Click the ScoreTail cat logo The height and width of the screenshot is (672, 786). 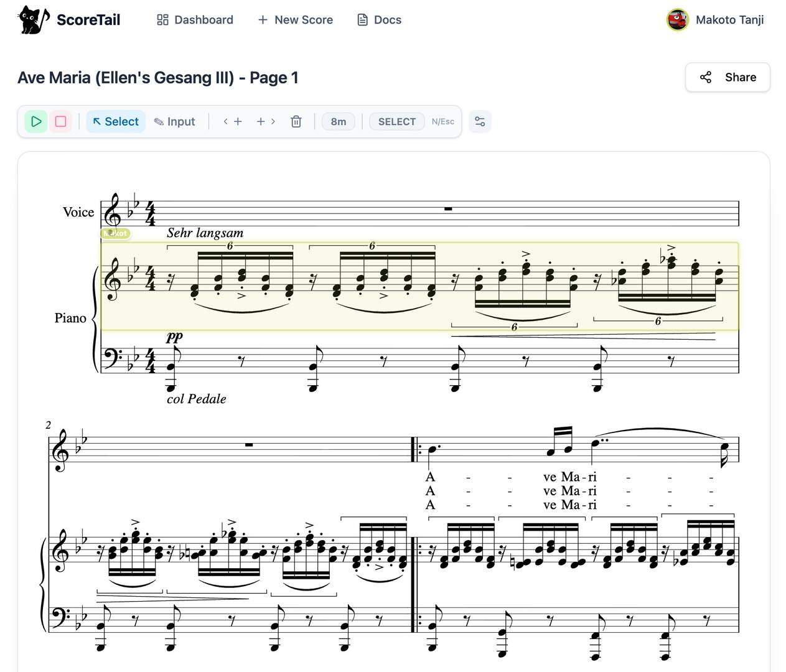pyautogui.click(x=34, y=20)
